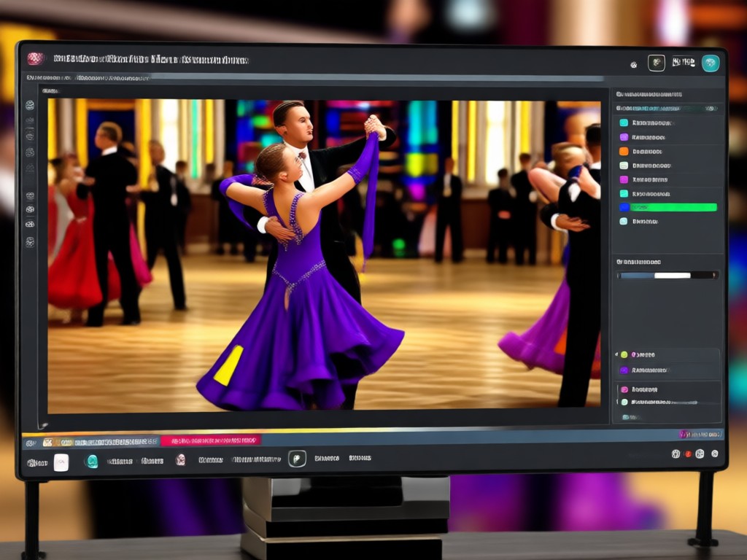Viewport: 747px width, 560px height.
Task: Click the outlined square icon in bottom toolbar
Action: pyautogui.click(x=298, y=459)
